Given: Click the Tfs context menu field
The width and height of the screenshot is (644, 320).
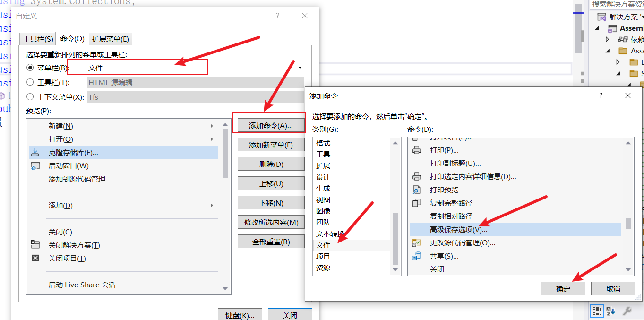Looking at the screenshot, I should [x=196, y=97].
